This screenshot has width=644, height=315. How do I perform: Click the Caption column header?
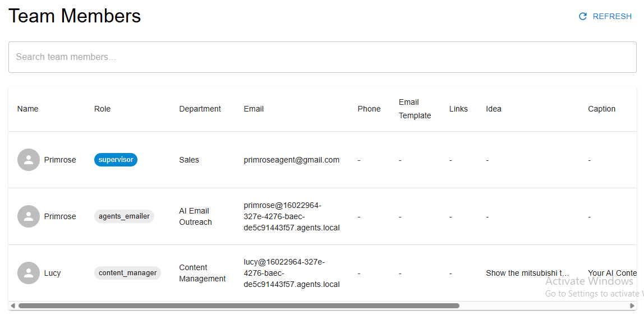pos(602,109)
